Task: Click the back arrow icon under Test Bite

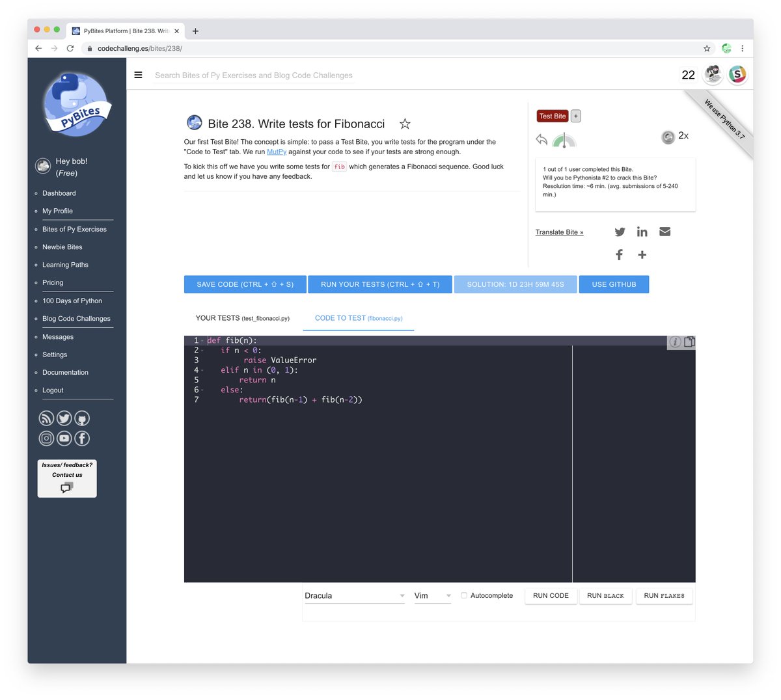Action: click(541, 139)
